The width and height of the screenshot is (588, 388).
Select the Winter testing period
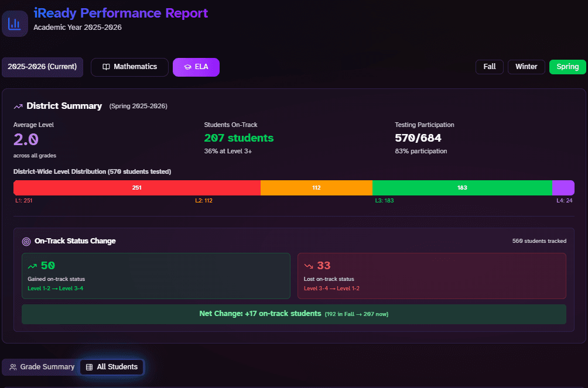tap(526, 67)
